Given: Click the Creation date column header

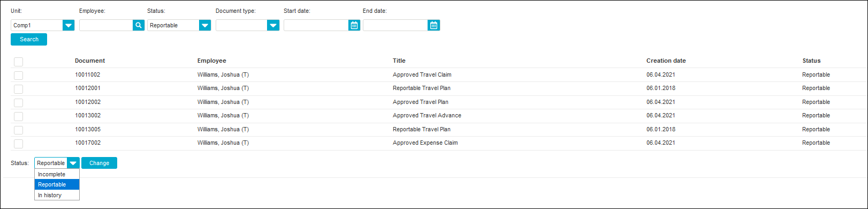Looking at the screenshot, I should point(666,61).
